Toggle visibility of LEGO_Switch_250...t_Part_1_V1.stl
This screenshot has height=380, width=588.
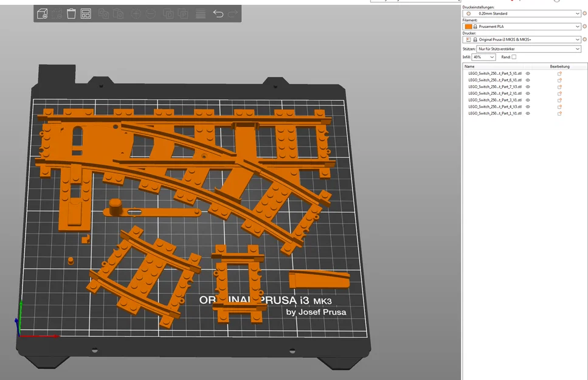528,114
